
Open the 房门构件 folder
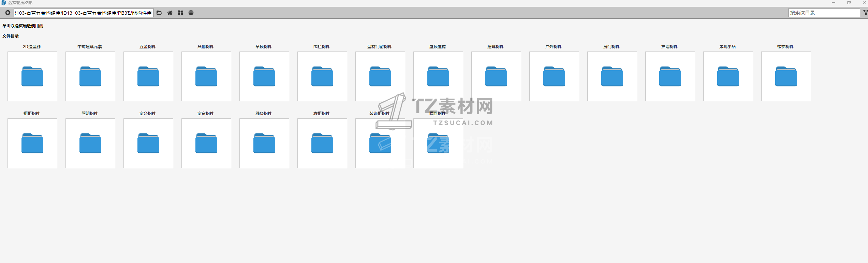coord(612,76)
